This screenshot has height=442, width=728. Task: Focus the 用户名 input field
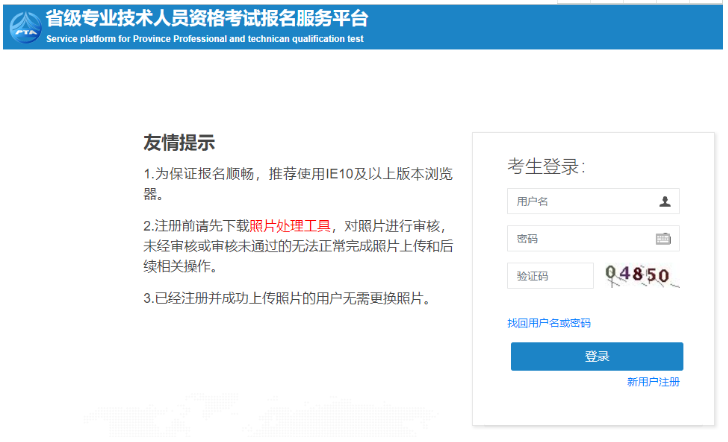[593, 201]
